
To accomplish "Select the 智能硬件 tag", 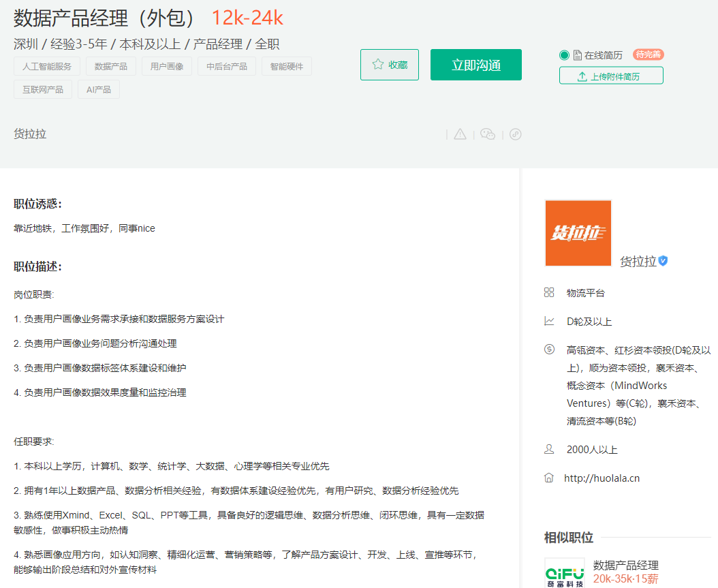I will (x=287, y=66).
